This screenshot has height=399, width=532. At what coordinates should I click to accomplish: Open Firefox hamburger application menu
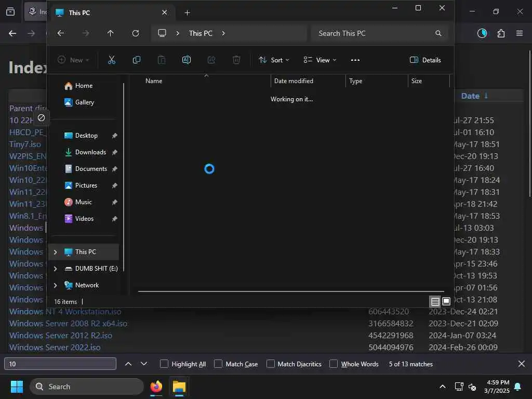[520, 33]
